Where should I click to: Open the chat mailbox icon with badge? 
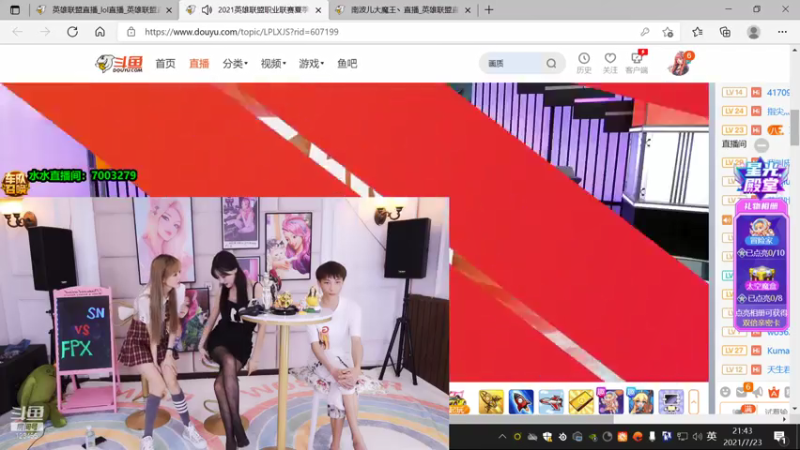point(742,391)
